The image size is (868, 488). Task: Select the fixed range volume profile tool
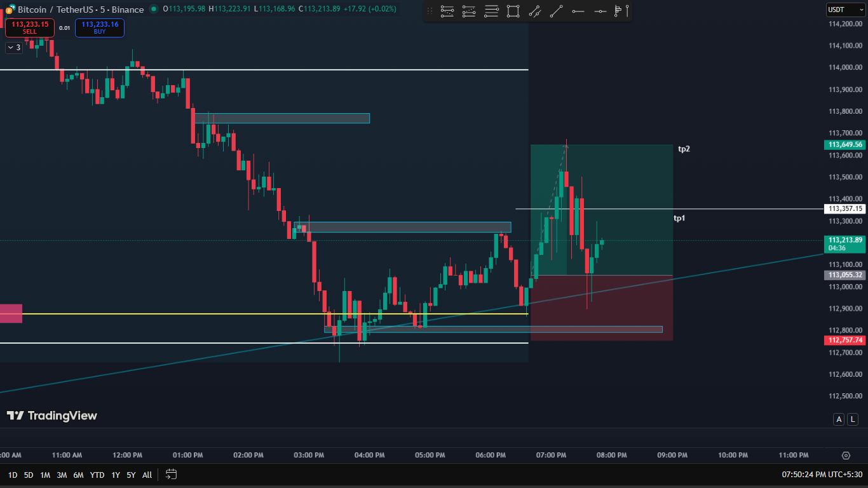(x=618, y=11)
